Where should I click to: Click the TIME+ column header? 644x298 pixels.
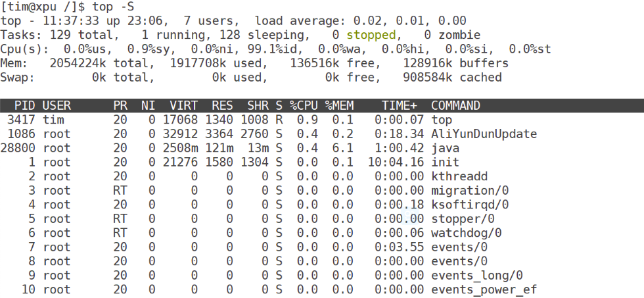point(400,106)
